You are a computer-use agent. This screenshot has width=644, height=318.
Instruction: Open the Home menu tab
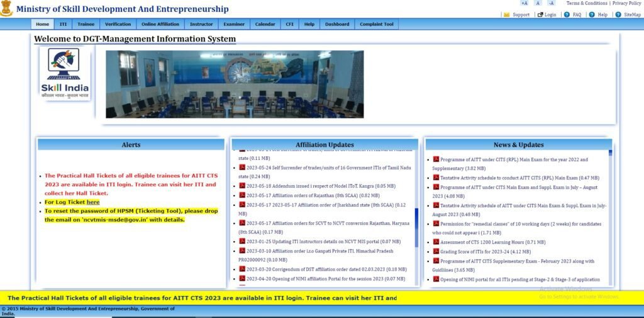[42, 25]
